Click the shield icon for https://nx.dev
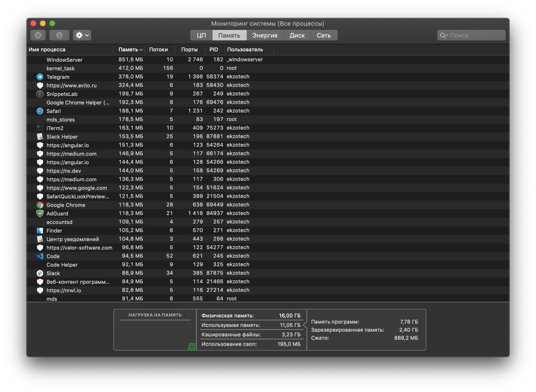This screenshot has width=536, height=392. [x=40, y=170]
